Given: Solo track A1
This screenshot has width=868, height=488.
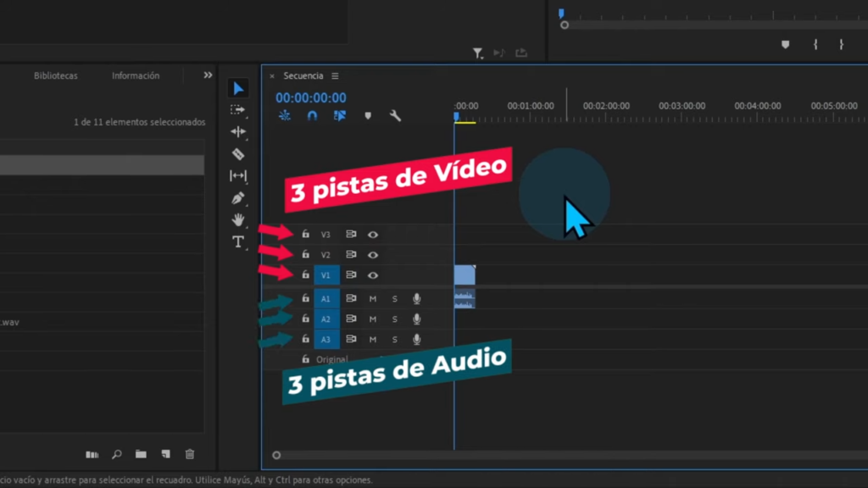Looking at the screenshot, I should [x=395, y=299].
